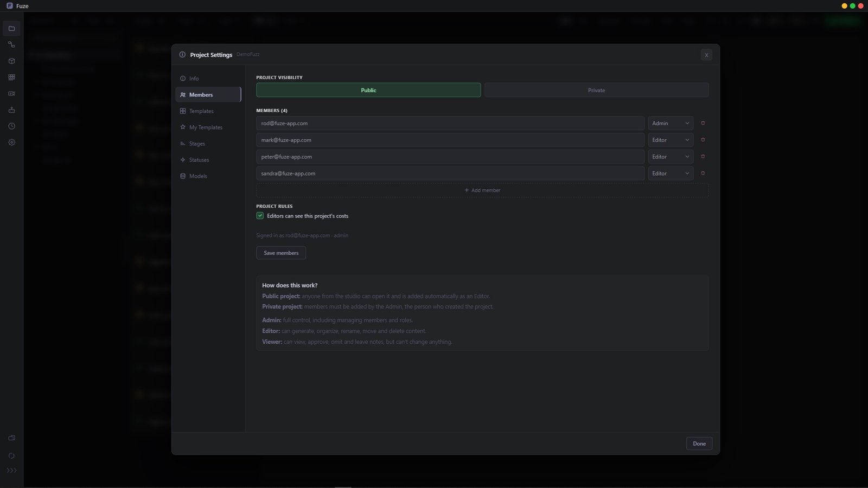Open the Templates settings tab
This screenshot has width=868, height=488.
pos(208,111)
